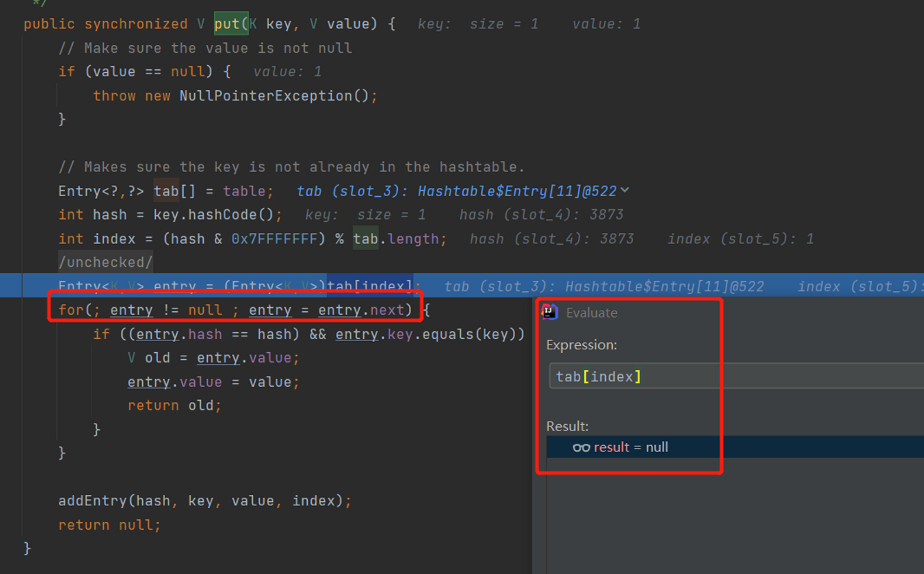Screen dimensions: 924x574
Task: Click the highlighted 'put' method name
Action: 227,24
